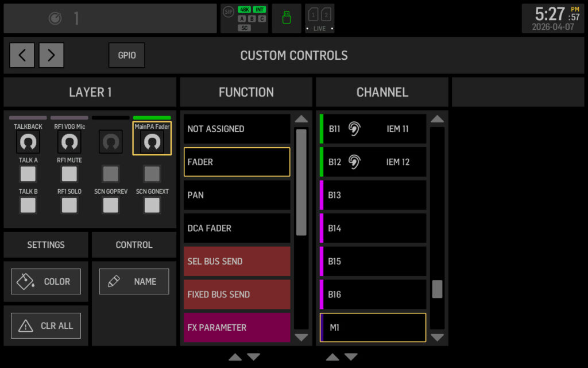This screenshot has height=368, width=588.
Task: Select channel M1 in the list
Action: [x=373, y=327]
